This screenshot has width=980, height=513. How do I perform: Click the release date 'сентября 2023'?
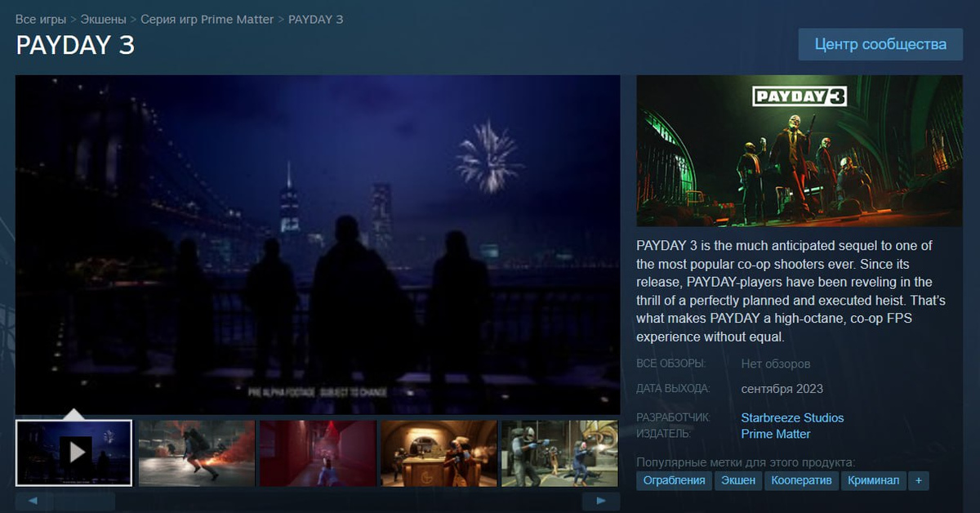[782, 389]
